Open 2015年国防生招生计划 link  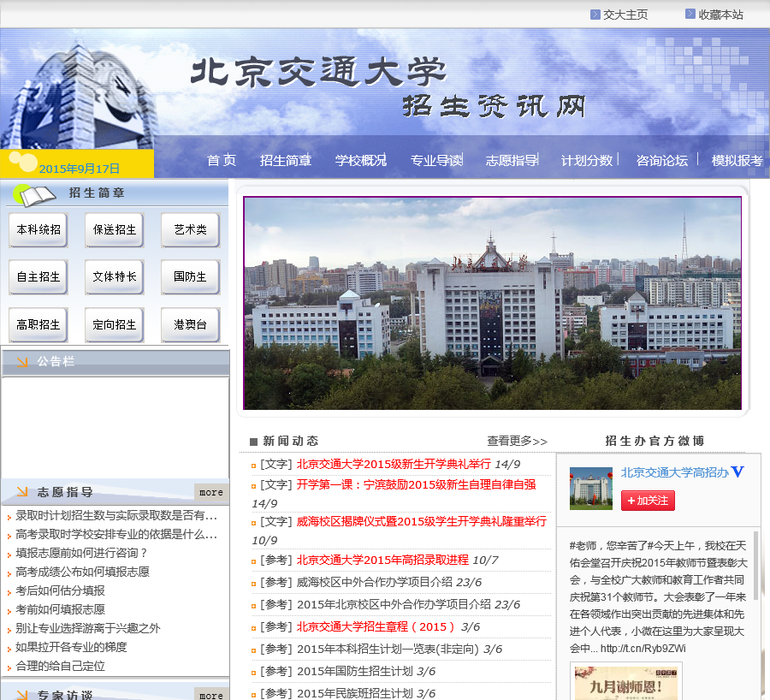354,672
